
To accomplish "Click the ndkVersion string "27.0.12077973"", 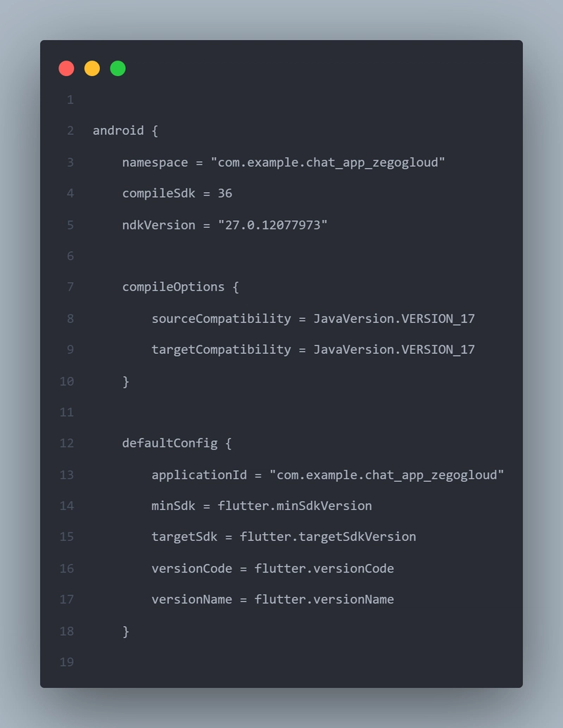I will 272,225.
